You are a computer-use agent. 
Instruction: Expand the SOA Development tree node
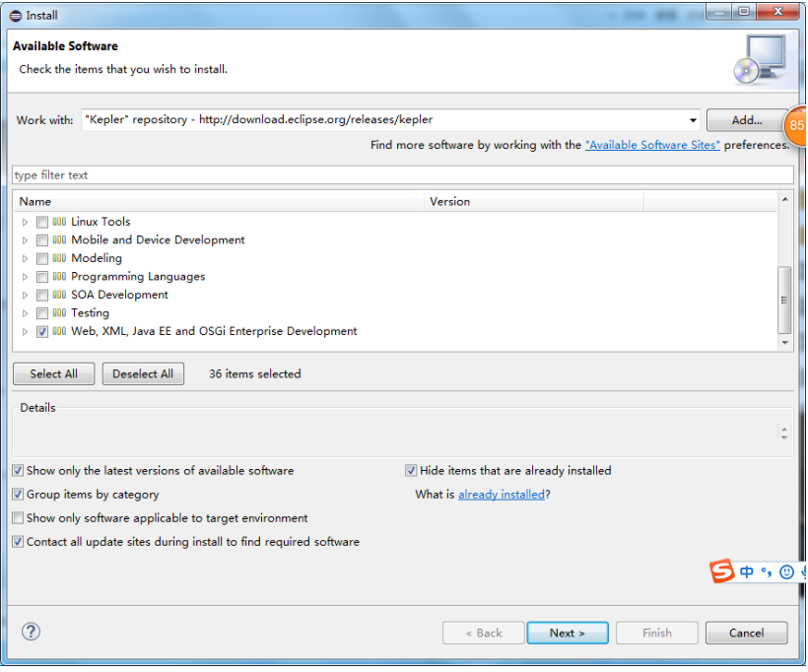pos(25,295)
